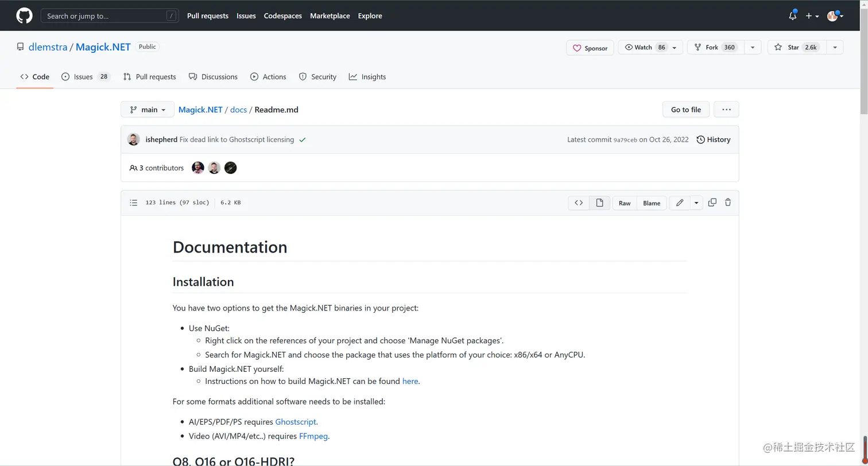Edit the file with pencil icon

pyautogui.click(x=680, y=203)
